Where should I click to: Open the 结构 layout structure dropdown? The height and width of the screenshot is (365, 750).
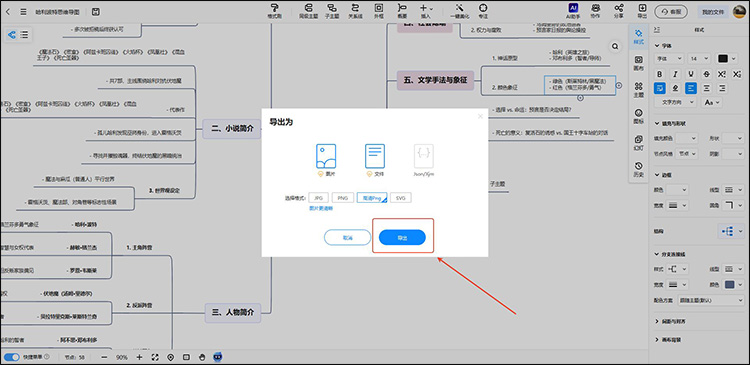coord(731,231)
